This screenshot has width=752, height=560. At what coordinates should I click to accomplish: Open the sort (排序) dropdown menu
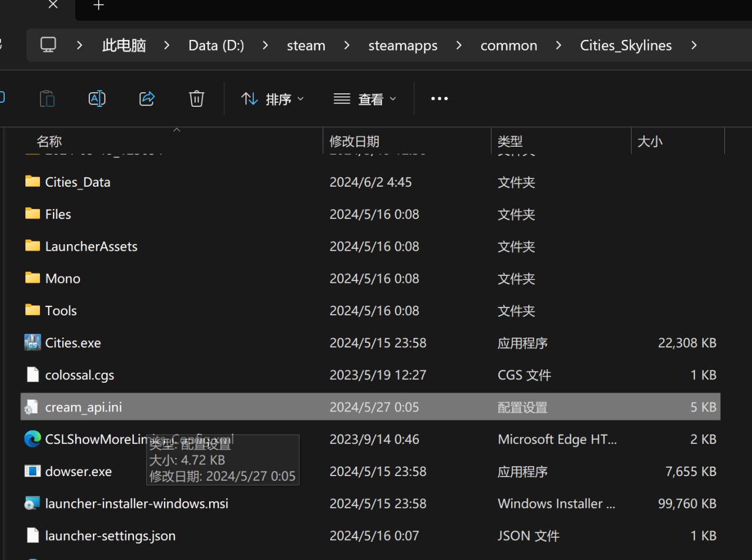pos(273,99)
